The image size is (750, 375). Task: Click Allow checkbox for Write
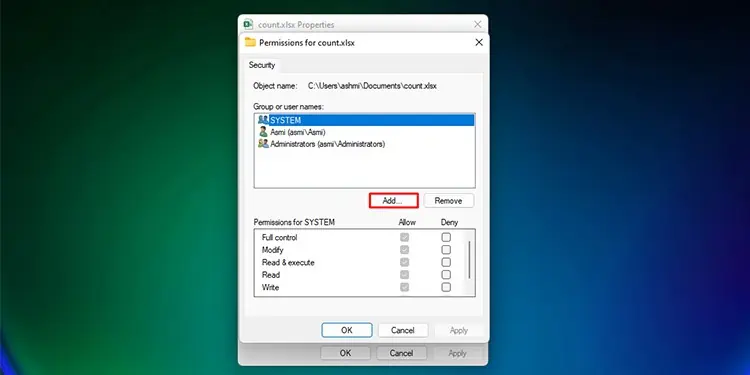click(405, 287)
